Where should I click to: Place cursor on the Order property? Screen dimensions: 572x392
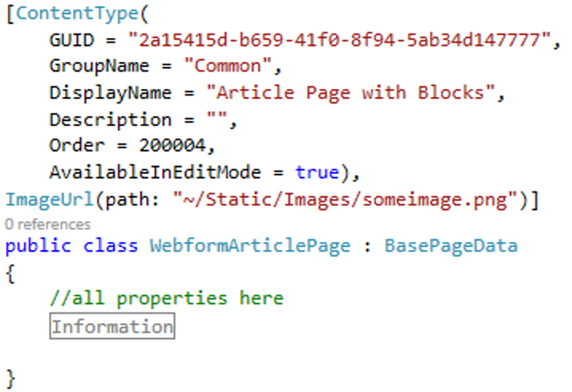click(74, 146)
